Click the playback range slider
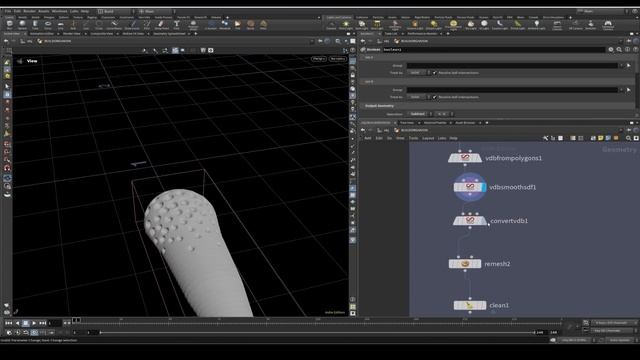Image resolution: width=640 pixels, height=360 pixels. coord(317,333)
